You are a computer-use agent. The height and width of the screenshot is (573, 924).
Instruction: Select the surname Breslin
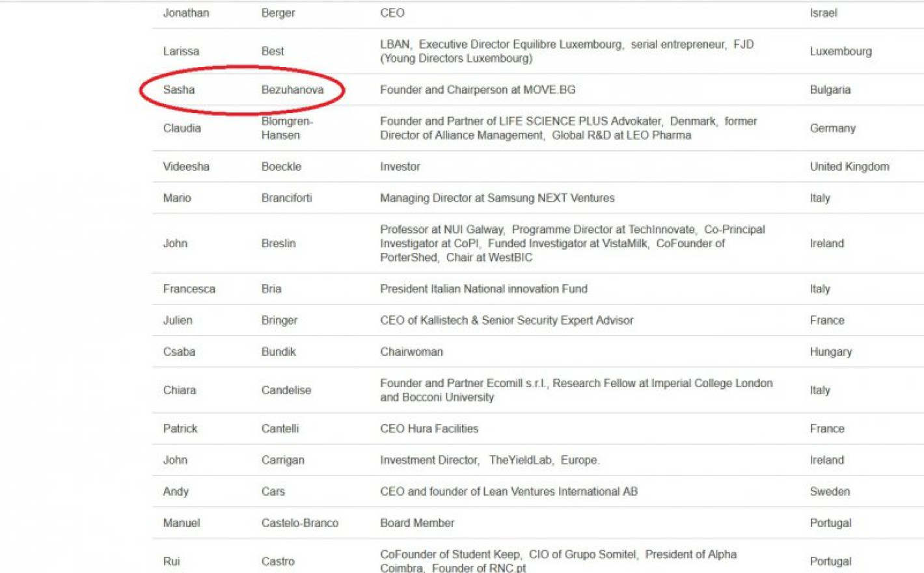point(279,243)
